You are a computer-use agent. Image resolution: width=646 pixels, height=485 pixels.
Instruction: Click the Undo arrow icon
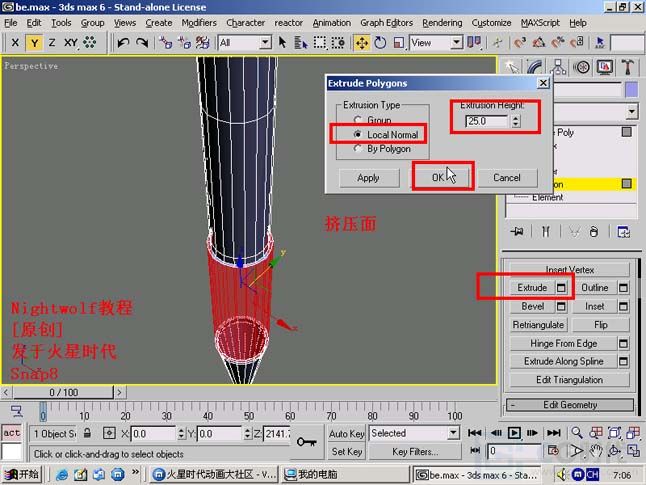pyautogui.click(x=123, y=42)
